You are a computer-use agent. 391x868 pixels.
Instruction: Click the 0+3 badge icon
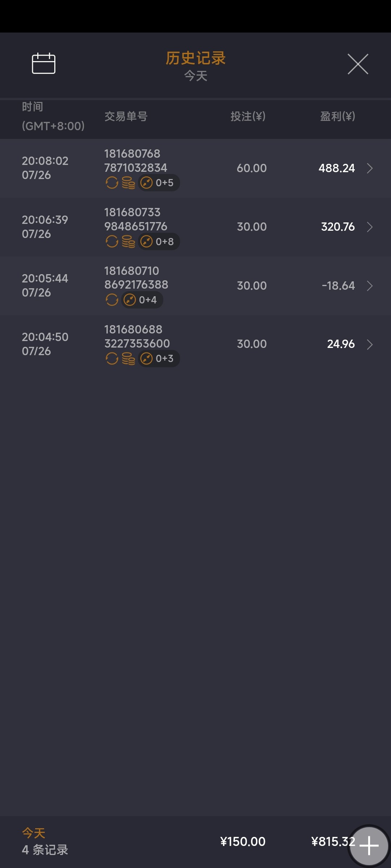(159, 358)
